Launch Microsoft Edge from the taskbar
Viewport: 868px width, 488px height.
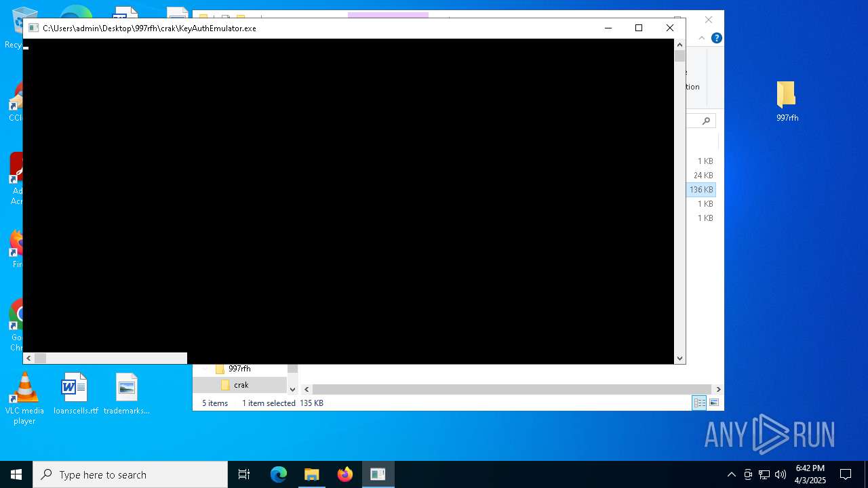pyautogui.click(x=279, y=474)
